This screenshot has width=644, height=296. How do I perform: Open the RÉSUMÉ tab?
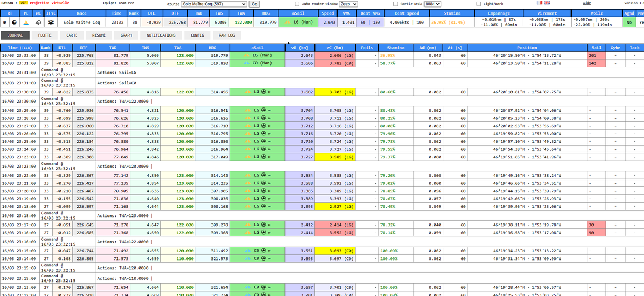(x=99, y=35)
